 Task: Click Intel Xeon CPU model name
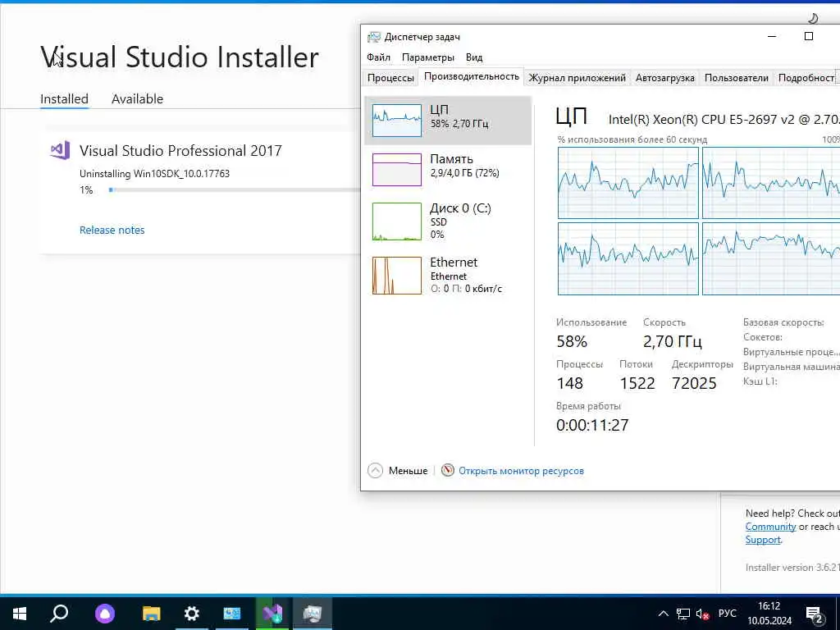(x=724, y=119)
